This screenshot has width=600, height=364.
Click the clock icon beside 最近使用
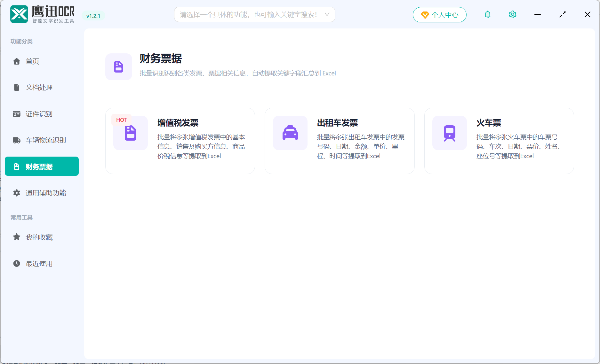pyautogui.click(x=17, y=263)
